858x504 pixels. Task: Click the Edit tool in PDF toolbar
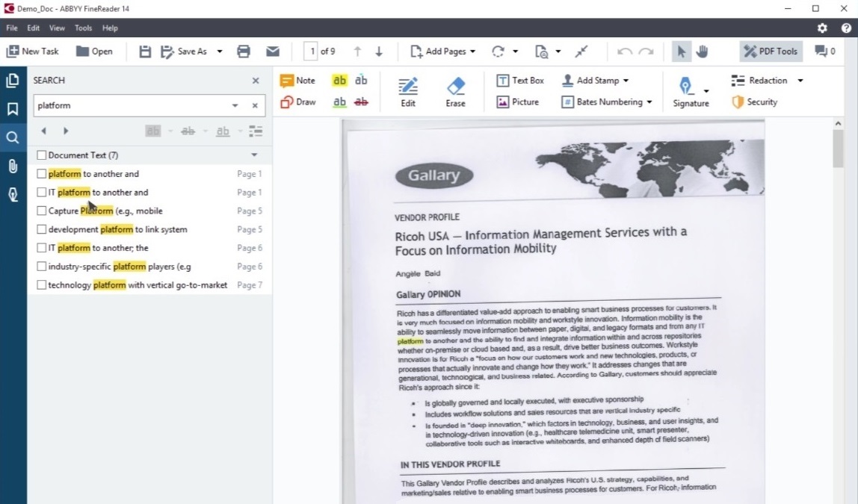pyautogui.click(x=408, y=92)
